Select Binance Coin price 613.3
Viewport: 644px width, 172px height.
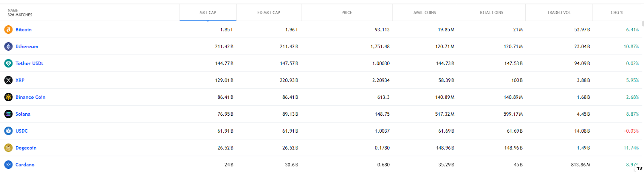[383, 97]
